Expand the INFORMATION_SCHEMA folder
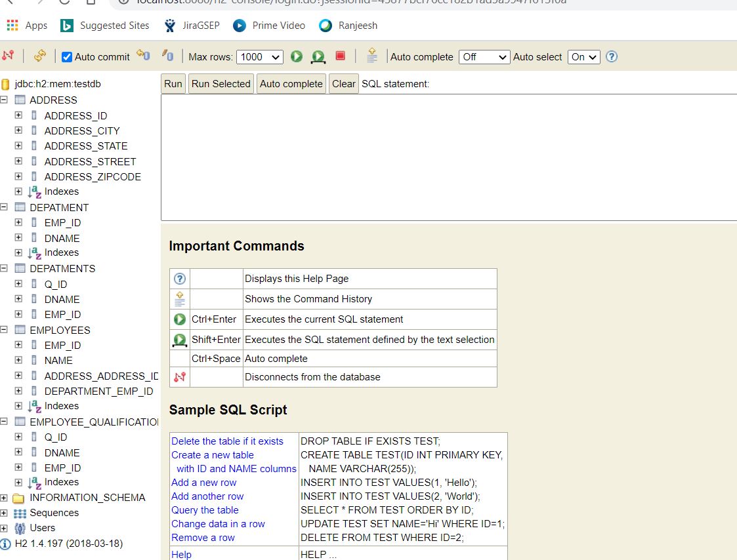 (4, 498)
